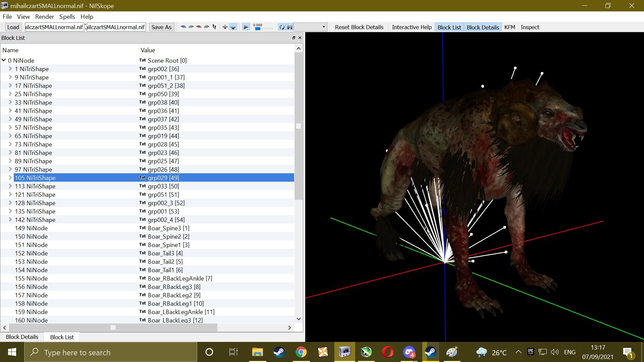Open Discord from the taskbar
The width and height of the screenshot is (644, 362).
[409, 352]
